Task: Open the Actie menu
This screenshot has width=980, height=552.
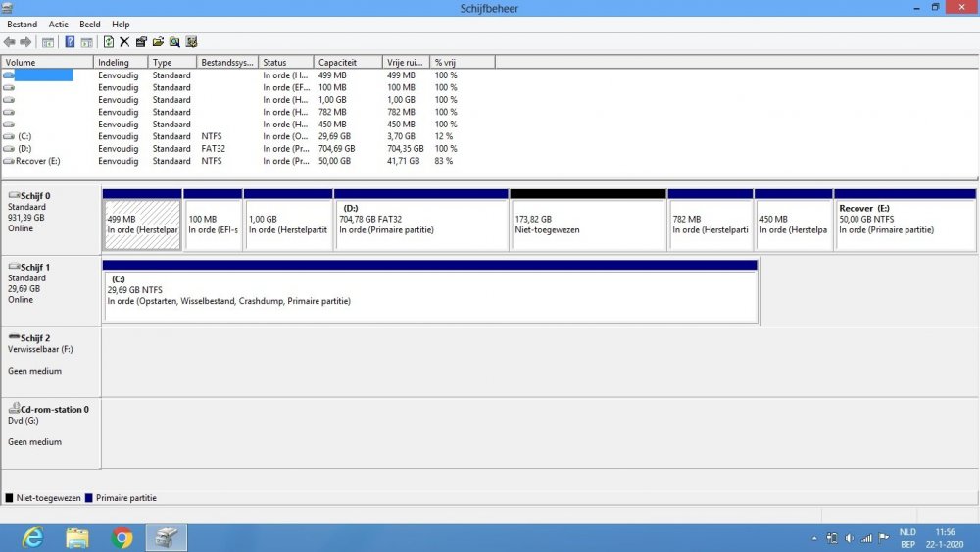Action: 59,25
